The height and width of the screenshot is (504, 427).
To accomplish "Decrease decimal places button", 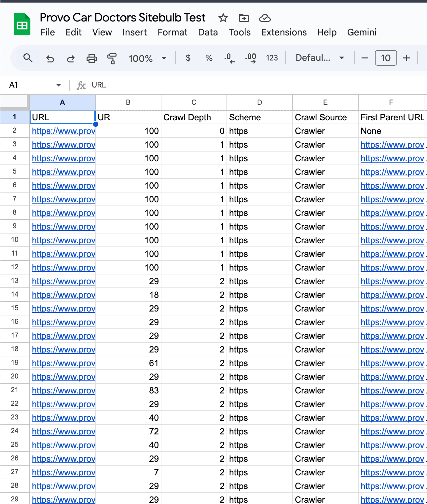I will click(229, 58).
